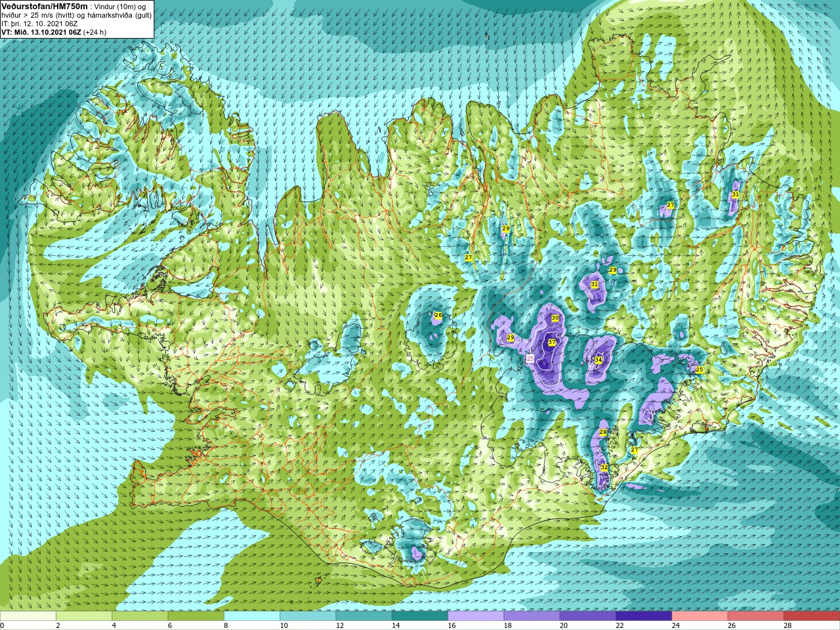Select the violet 20–22 m/s legend swatch
The image size is (840, 630).
click(x=588, y=616)
